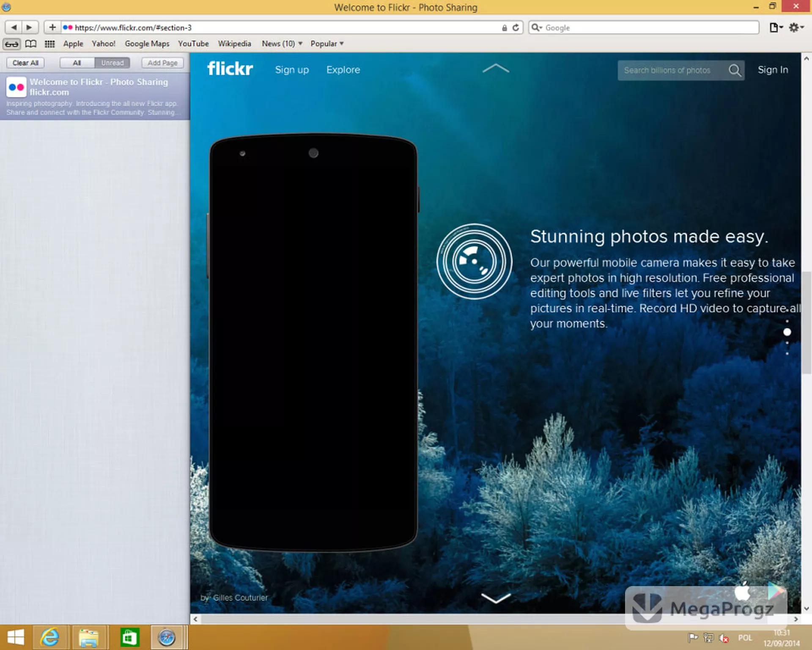This screenshot has height=650, width=812.
Task: Reload the page with the refresh icon
Action: coord(516,28)
